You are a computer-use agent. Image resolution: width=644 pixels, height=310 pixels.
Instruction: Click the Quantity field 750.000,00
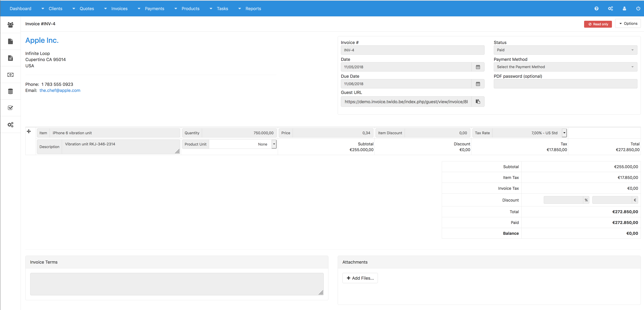tap(239, 133)
